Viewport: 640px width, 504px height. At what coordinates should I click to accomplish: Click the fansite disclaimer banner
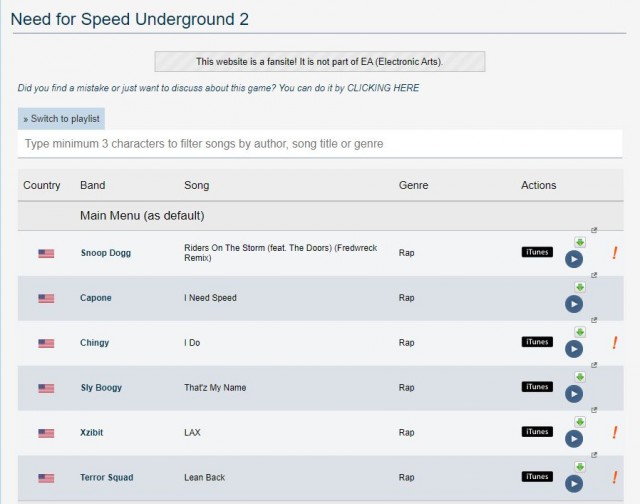tap(320, 62)
